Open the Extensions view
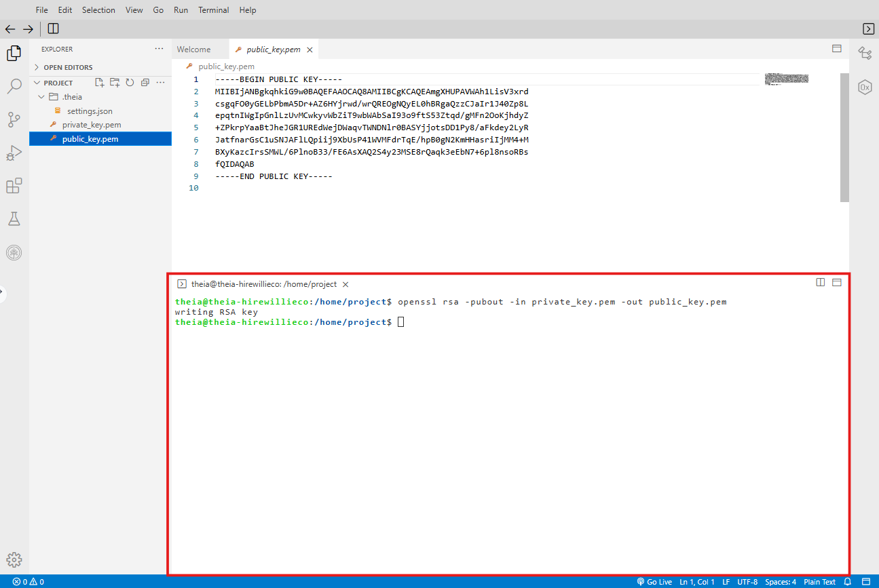The image size is (879, 588). pos(14,186)
